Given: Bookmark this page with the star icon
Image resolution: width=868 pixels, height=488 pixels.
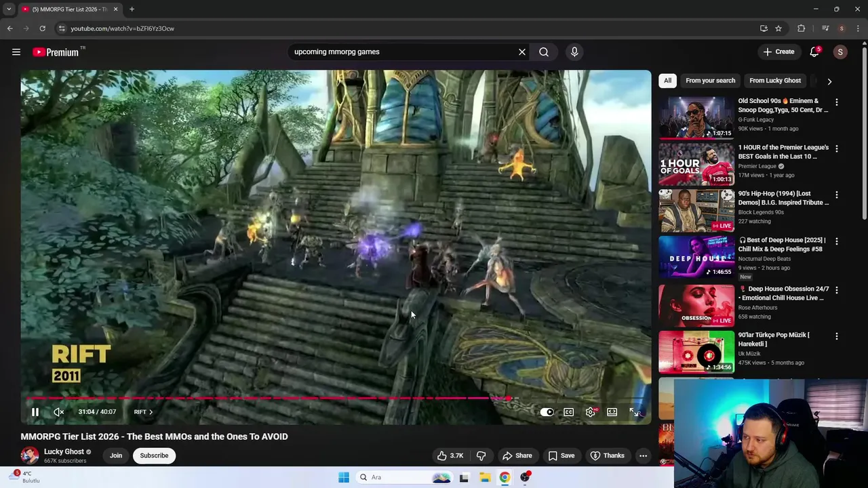Looking at the screenshot, I should (778, 28).
